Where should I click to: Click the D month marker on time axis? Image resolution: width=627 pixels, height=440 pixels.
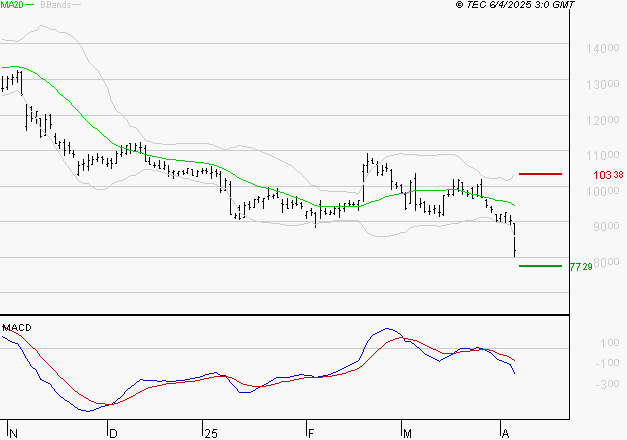(x=113, y=434)
